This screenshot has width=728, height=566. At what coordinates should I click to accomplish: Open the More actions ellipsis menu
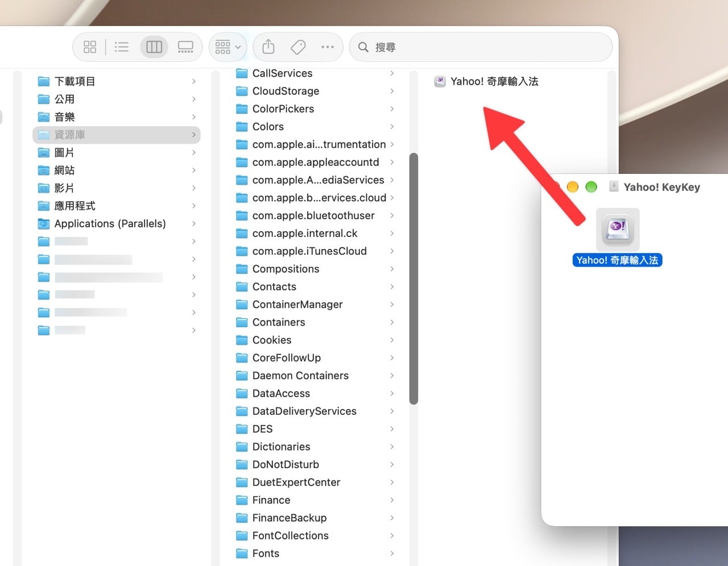coord(328,47)
